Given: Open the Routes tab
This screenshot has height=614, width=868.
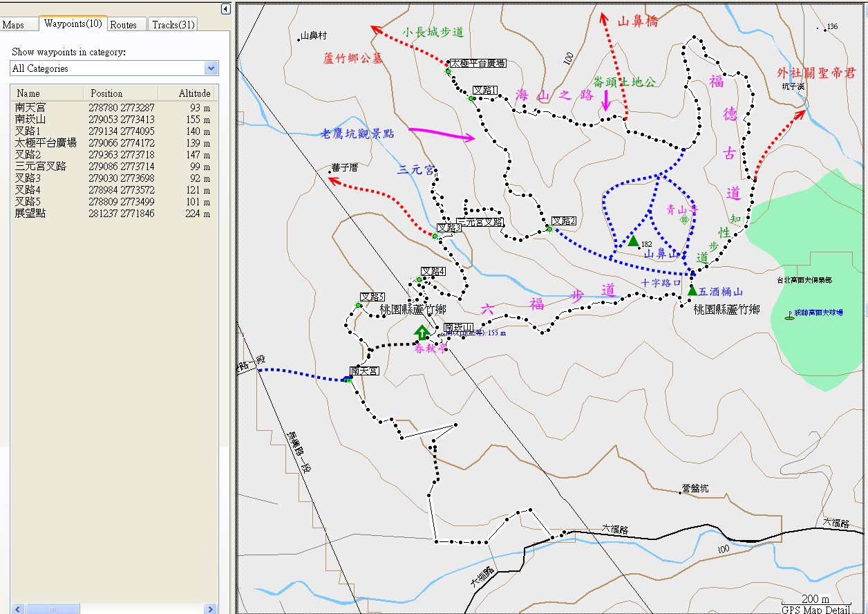Looking at the screenshot, I should [124, 25].
